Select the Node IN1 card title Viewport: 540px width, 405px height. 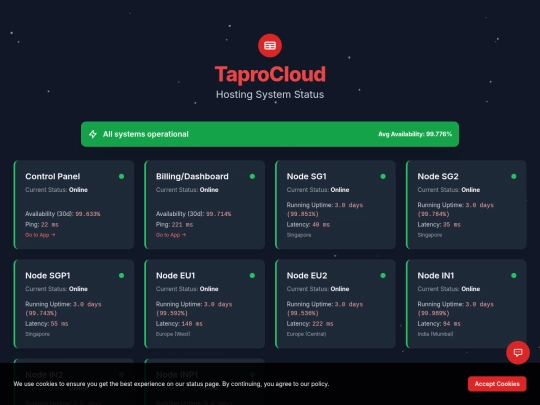pos(436,276)
